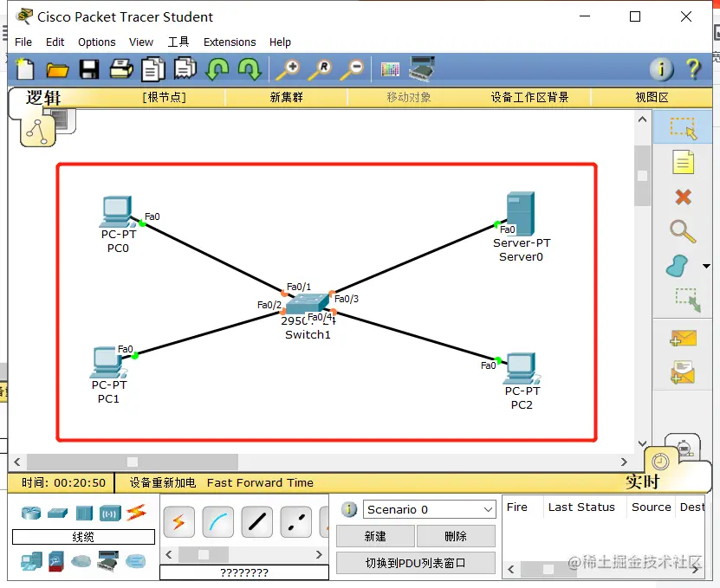Image resolution: width=720 pixels, height=588 pixels.
Task: Open the 工具 menu
Action: pos(178,42)
